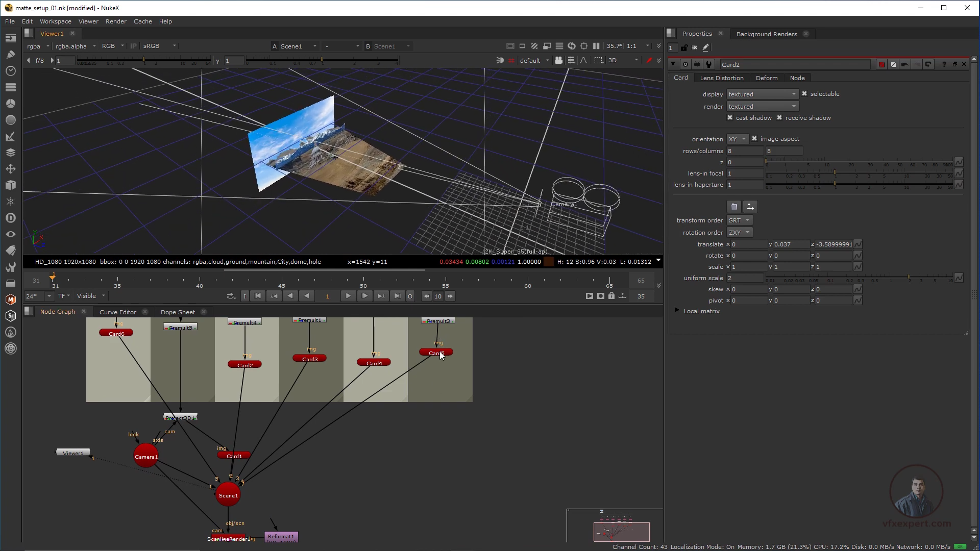Click the Time toolbar clock icon
This screenshot has height=551, width=980.
[x=10, y=71]
